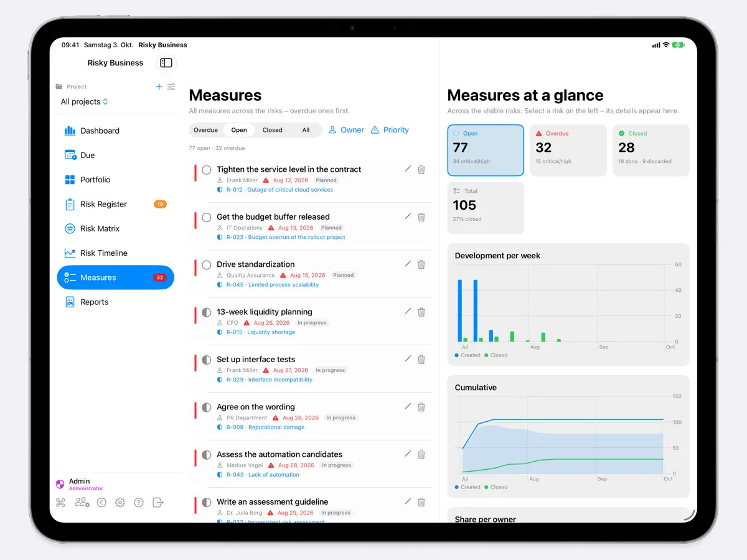Mark 'Drive standardization' status circle

point(207,264)
